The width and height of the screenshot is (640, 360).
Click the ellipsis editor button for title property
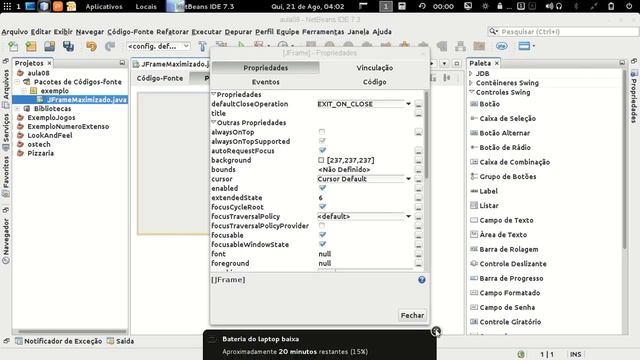click(418, 113)
